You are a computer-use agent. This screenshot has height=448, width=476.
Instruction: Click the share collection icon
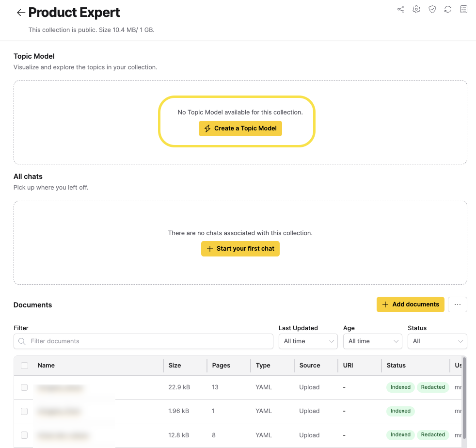(x=401, y=9)
